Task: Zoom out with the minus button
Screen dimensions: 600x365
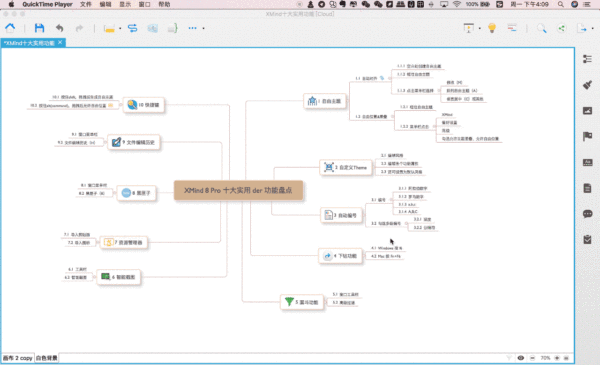Action: coord(532,358)
